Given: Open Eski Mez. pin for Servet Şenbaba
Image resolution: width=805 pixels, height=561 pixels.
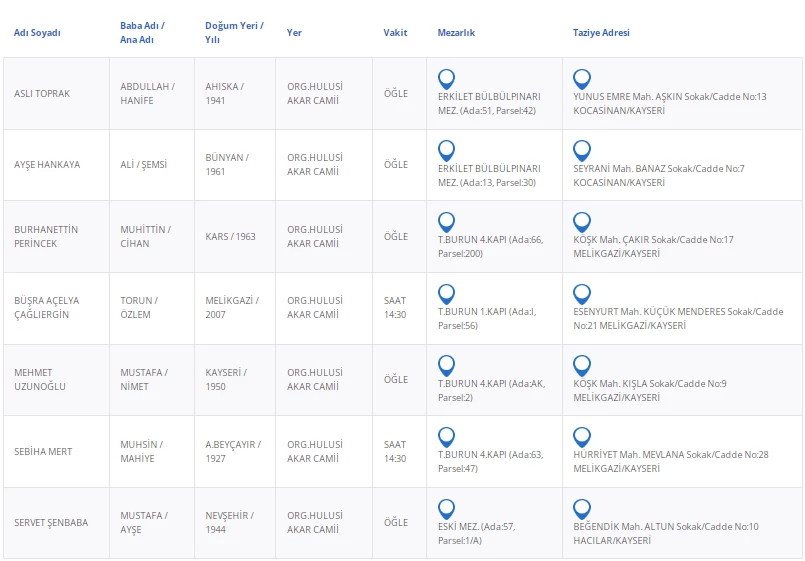Looking at the screenshot, I should 446,508.
